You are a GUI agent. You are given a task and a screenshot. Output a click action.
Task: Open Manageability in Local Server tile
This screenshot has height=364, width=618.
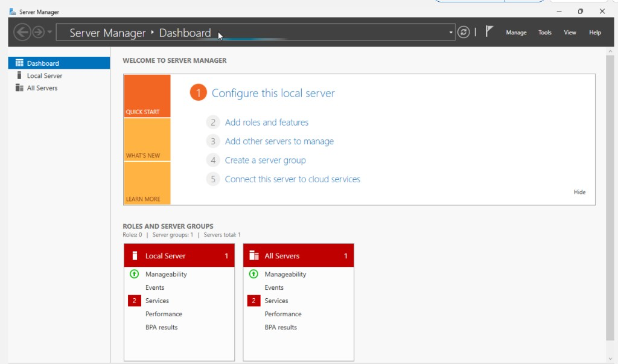coord(166,274)
